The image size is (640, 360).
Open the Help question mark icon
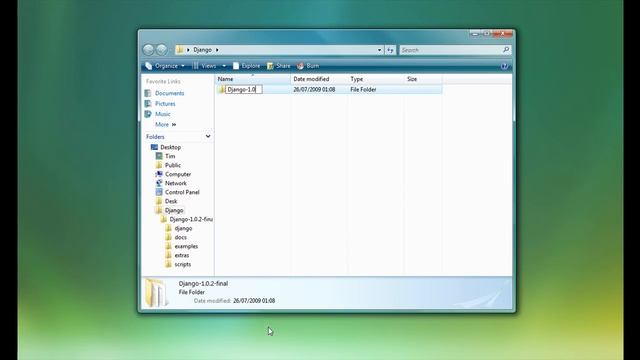pos(504,66)
